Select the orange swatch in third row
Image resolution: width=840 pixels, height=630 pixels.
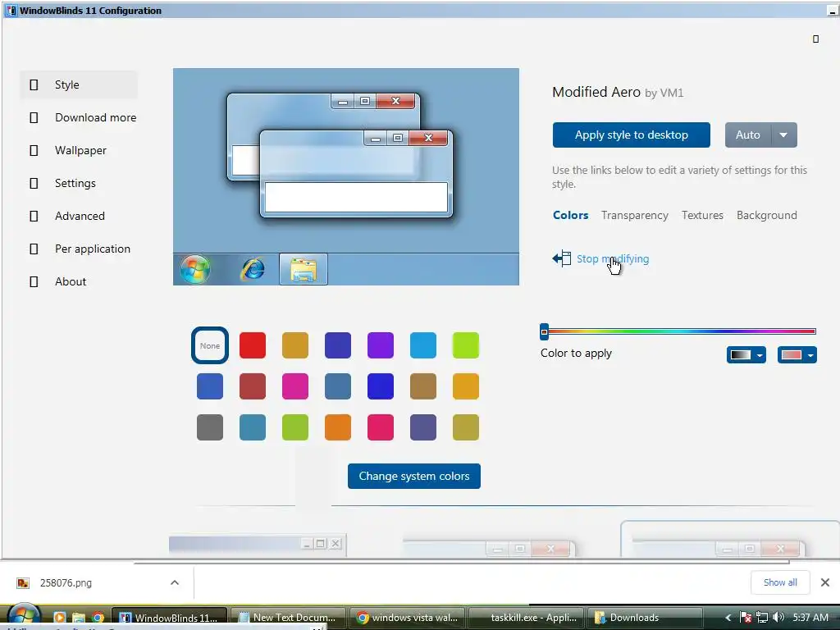click(338, 427)
